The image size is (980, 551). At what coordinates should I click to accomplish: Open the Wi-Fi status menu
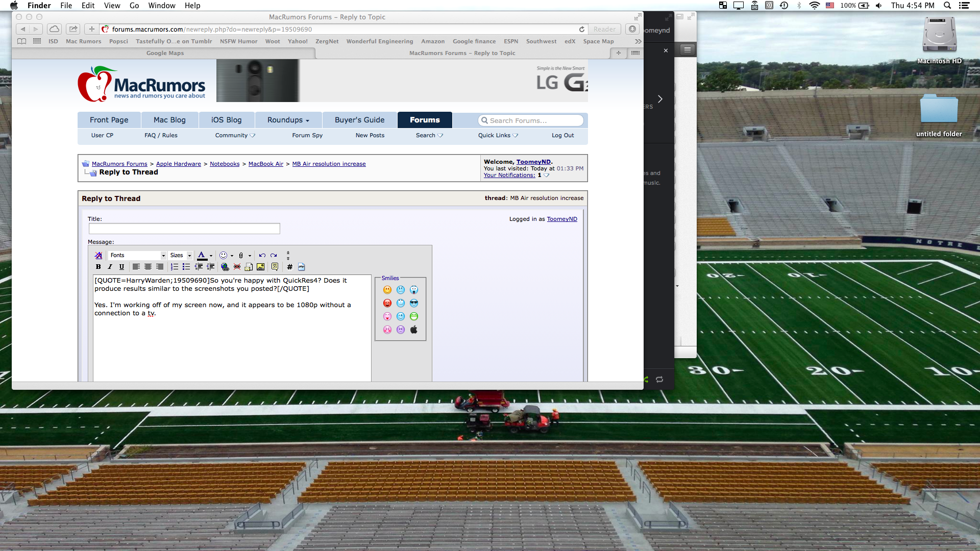coord(815,6)
